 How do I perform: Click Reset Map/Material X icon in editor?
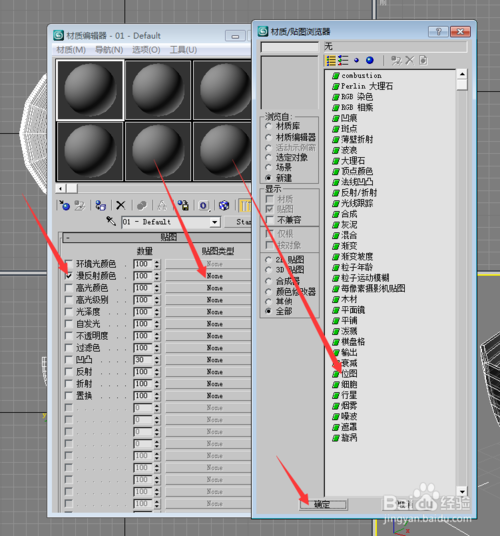(121, 205)
